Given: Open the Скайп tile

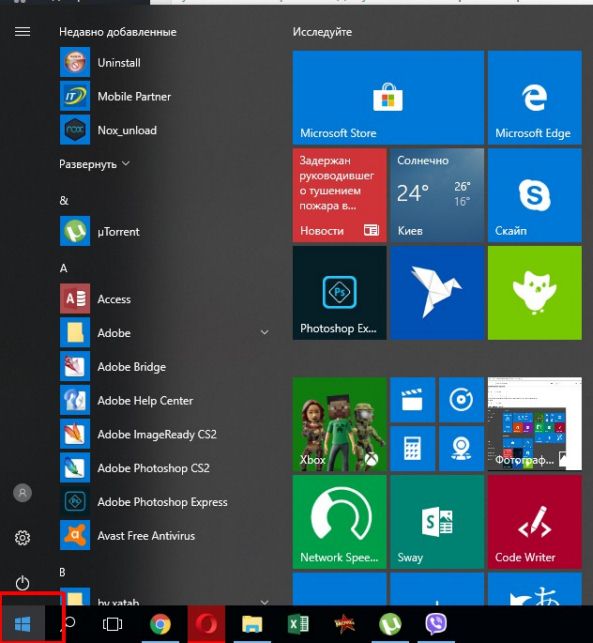Looking at the screenshot, I should 535,195.
